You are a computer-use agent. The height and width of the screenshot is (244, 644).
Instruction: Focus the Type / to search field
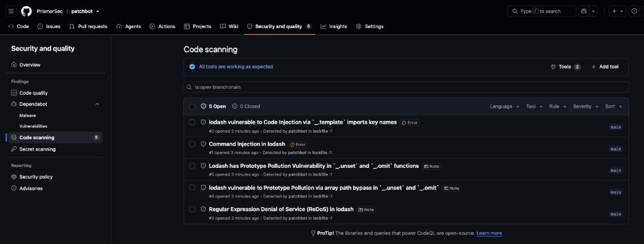click(541, 11)
